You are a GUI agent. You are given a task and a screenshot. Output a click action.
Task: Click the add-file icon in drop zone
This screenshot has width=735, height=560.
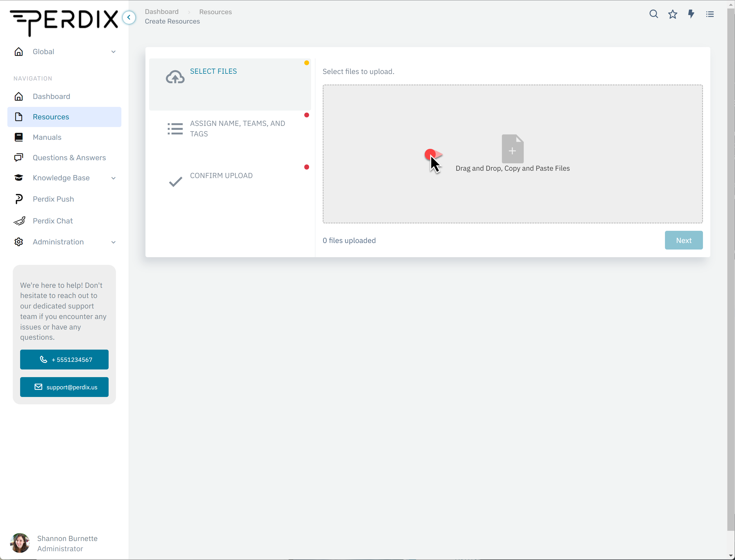pyautogui.click(x=512, y=149)
